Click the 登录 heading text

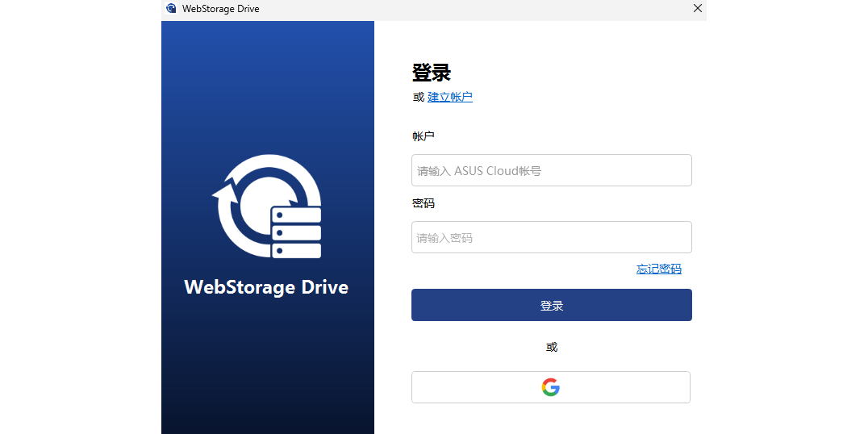point(432,73)
